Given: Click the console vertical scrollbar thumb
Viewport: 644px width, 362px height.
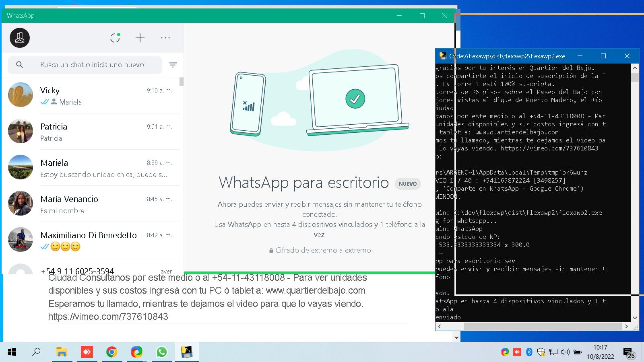Looking at the screenshot, I should point(635,77).
